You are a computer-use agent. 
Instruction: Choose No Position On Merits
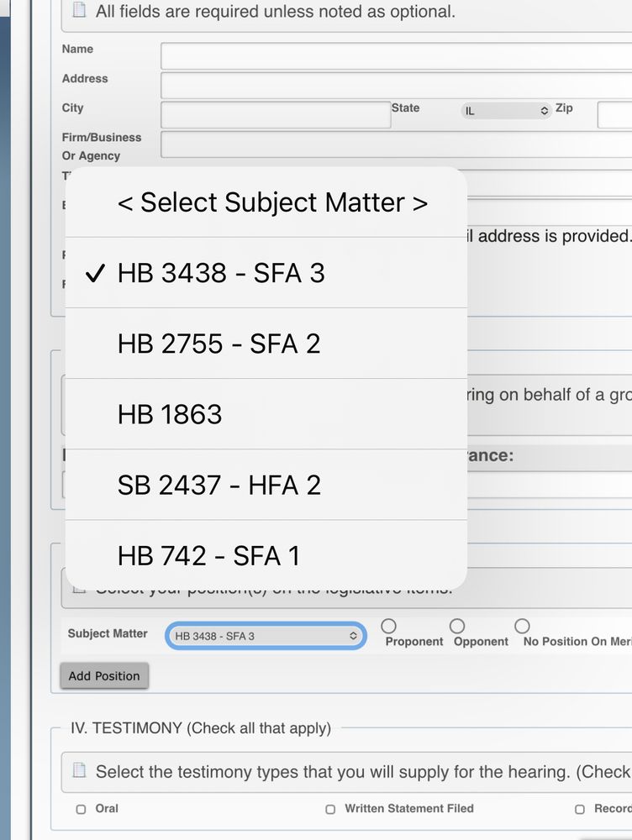pos(522,625)
